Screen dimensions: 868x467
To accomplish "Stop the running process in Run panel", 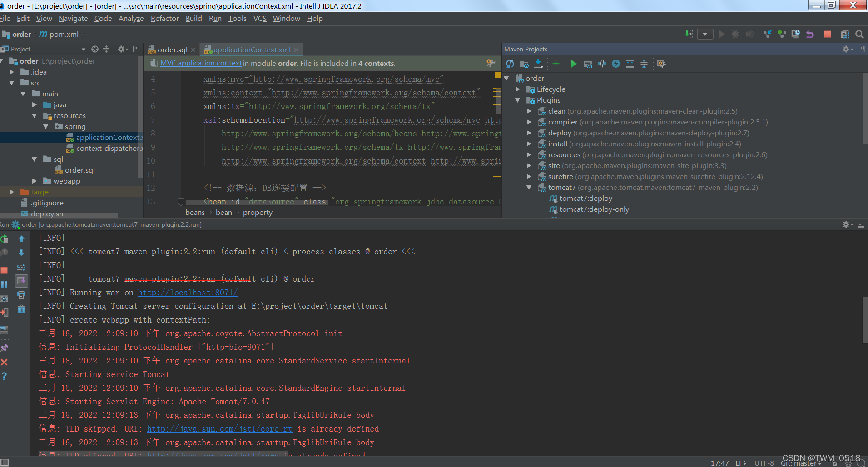I will pos(4,270).
